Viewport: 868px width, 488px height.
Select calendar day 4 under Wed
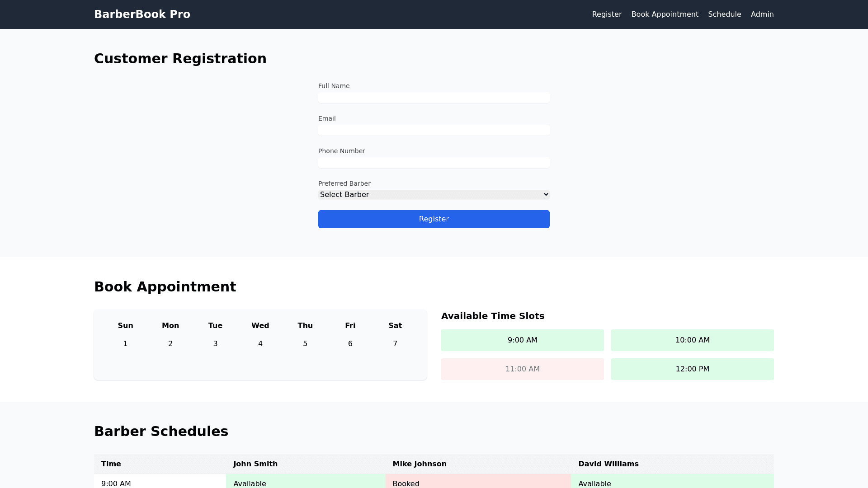pyautogui.click(x=260, y=344)
